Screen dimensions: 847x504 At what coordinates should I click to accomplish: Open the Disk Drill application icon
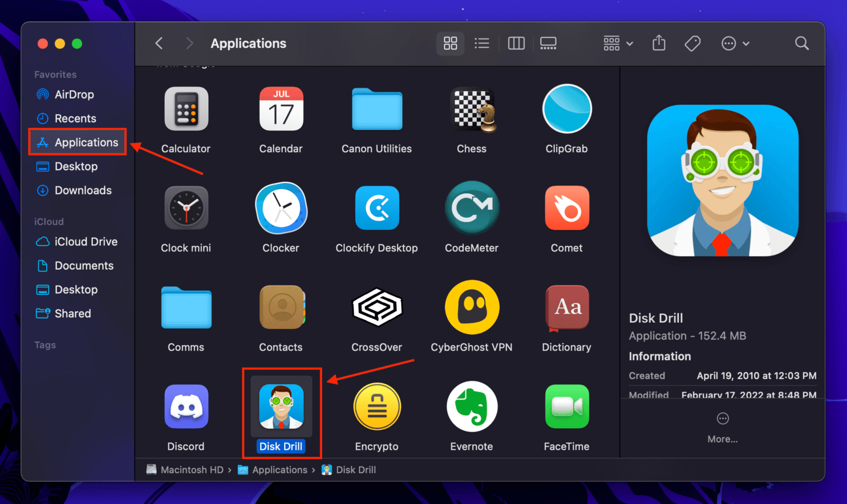281,407
